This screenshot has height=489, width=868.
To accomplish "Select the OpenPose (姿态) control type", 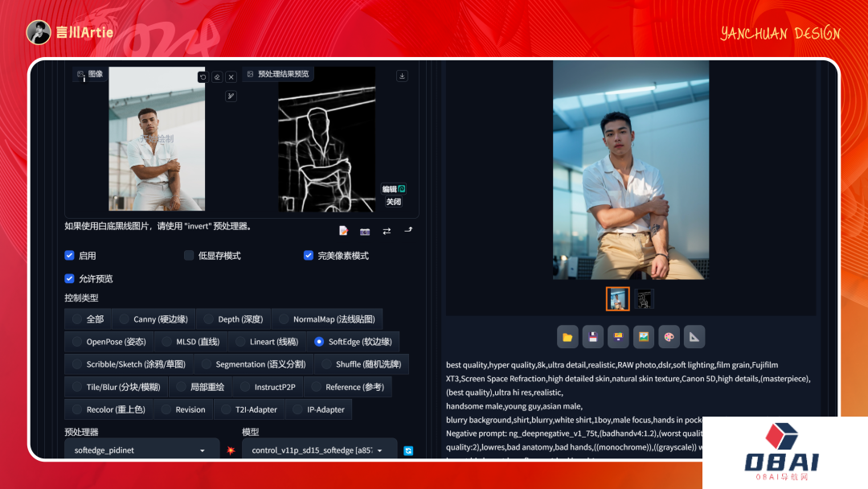I will coord(109,342).
